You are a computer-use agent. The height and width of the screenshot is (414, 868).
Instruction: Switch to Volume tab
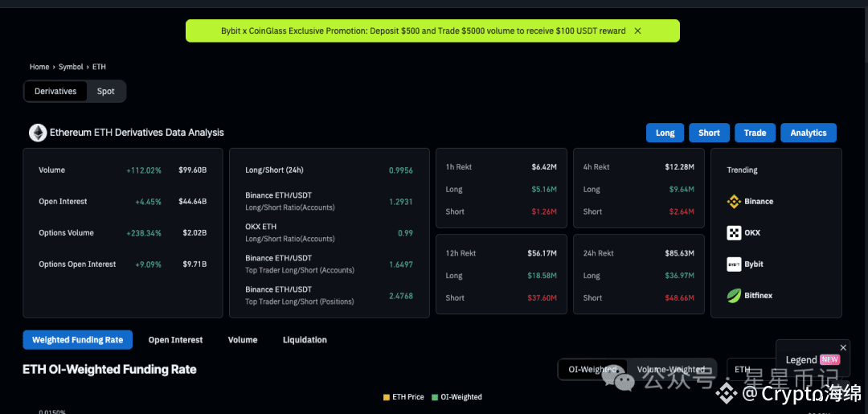243,340
